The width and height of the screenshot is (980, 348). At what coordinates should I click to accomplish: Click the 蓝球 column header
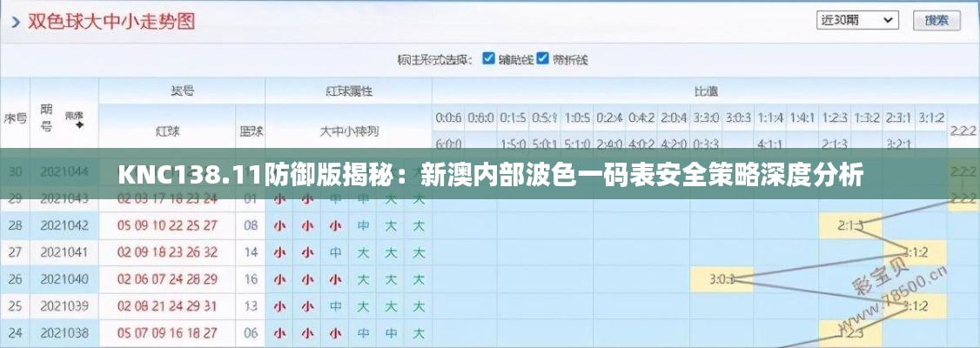pos(251,131)
